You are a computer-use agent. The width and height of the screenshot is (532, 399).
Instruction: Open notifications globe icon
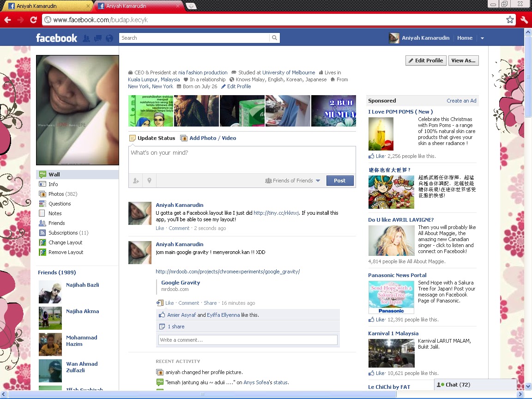click(109, 38)
